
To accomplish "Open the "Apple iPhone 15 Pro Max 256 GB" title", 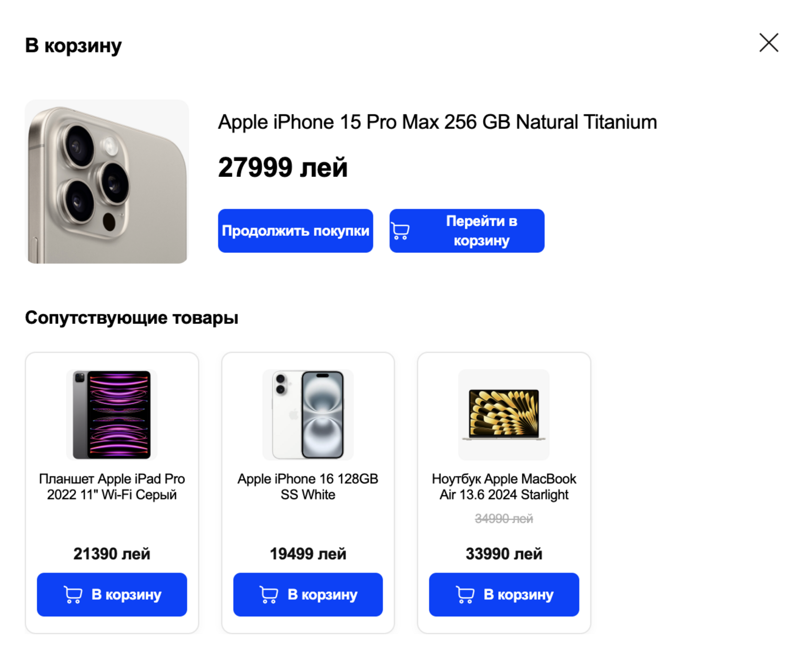I will [x=437, y=122].
